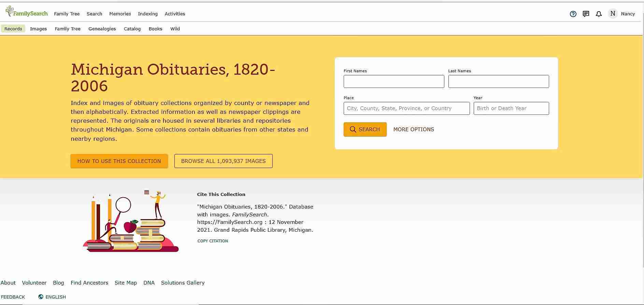Screen dimensions: 644x305
Task: Click the COPY CITATION link
Action: [212, 241]
